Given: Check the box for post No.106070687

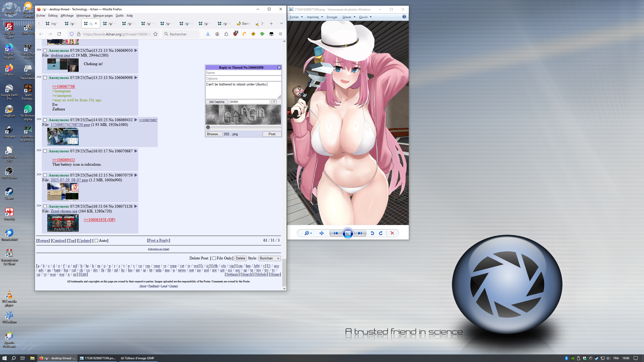Looking at the screenshot, I should (45, 151).
